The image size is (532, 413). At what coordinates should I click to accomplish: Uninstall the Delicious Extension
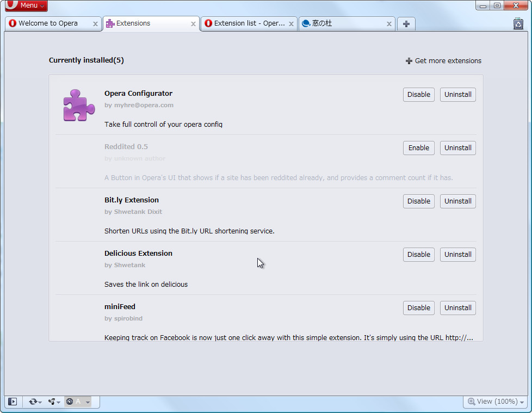click(x=457, y=255)
